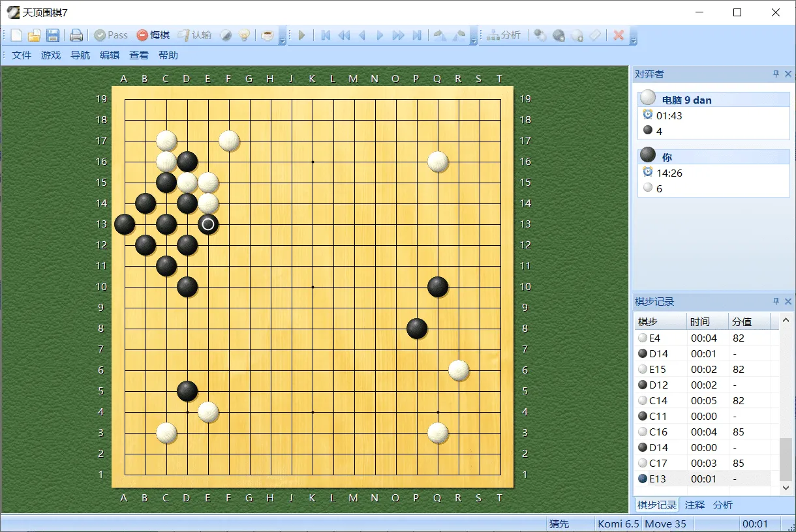Click the white stone at Q16

click(x=438, y=162)
